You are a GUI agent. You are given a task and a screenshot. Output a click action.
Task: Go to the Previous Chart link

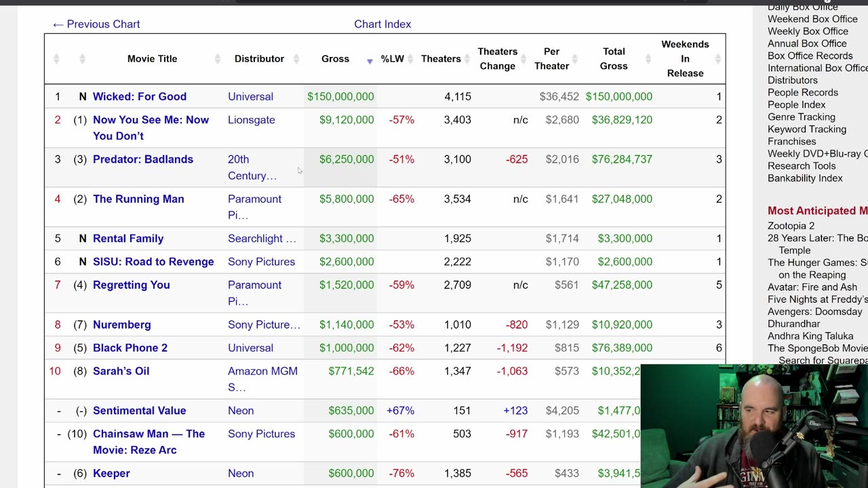[x=96, y=24]
